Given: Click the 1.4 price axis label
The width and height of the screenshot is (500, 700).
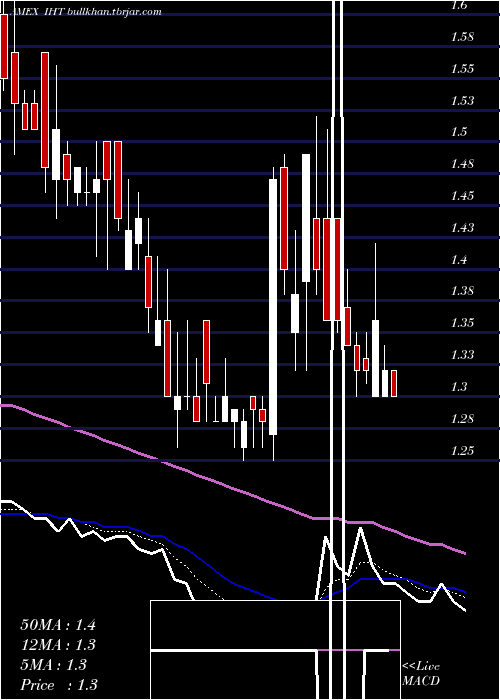Looking at the screenshot, I should [460, 259].
